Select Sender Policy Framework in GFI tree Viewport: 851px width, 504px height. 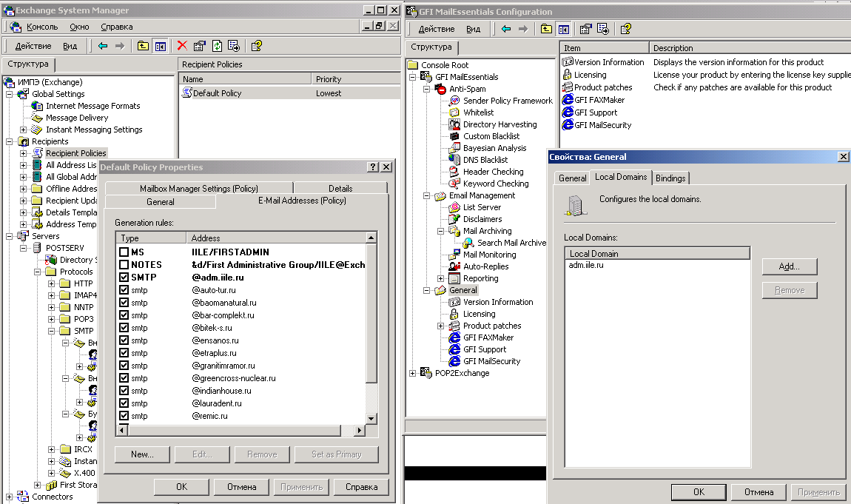pyautogui.click(x=508, y=101)
